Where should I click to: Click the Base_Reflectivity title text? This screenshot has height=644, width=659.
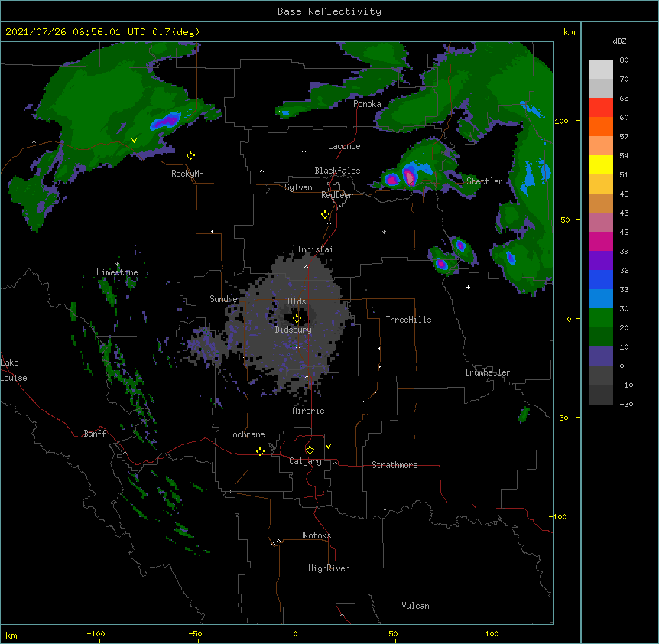[x=329, y=11]
